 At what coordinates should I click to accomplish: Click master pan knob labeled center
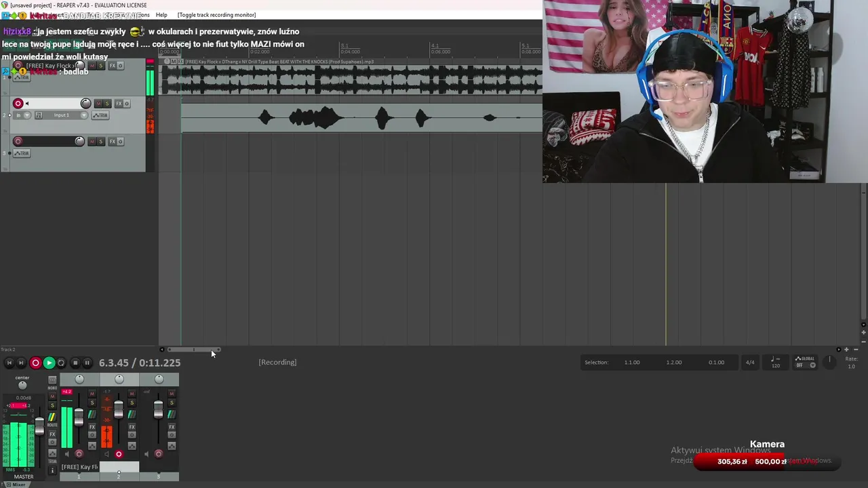click(22, 386)
